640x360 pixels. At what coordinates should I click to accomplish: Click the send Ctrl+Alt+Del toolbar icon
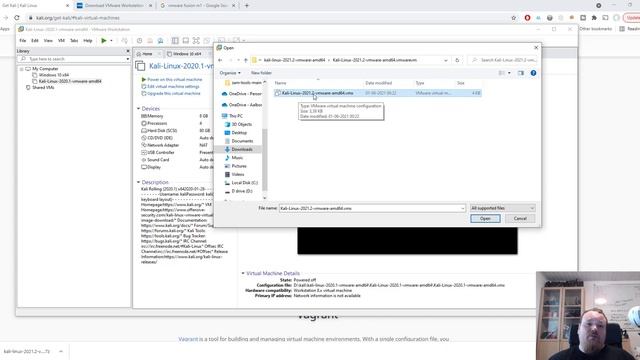[x=124, y=40]
